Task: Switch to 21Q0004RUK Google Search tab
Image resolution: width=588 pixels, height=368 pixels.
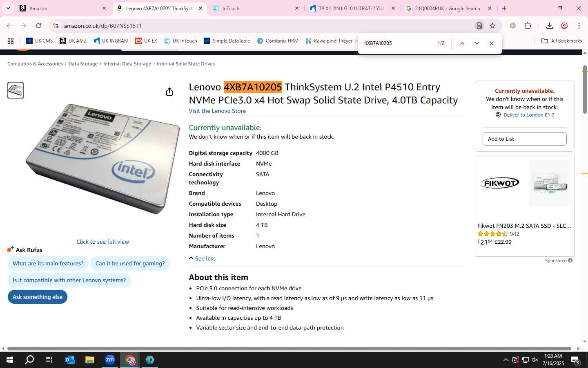Action: (x=448, y=8)
